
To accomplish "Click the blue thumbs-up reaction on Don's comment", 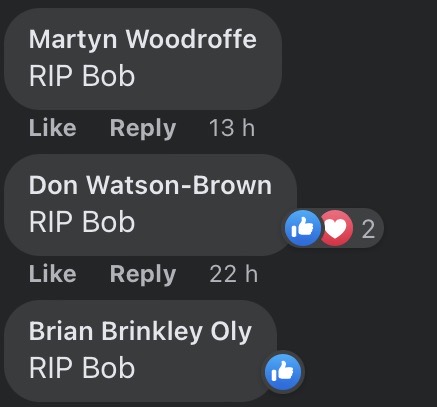I will click(x=303, y=228).
